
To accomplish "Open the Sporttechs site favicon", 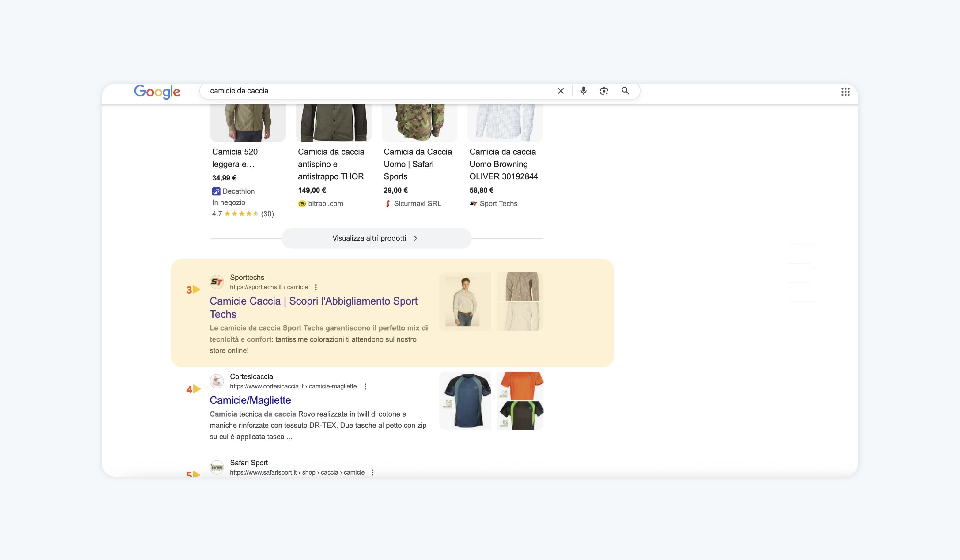I will [x=217, y=282].
